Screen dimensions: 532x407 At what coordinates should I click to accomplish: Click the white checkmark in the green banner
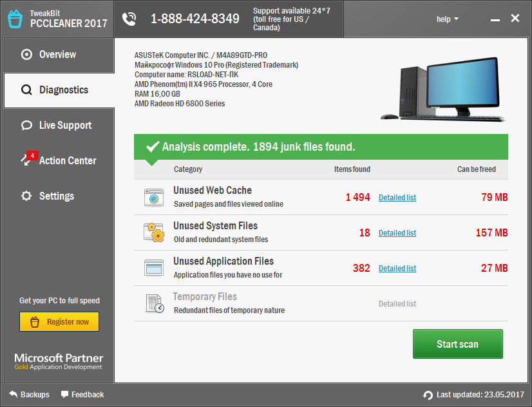(153, 147)
